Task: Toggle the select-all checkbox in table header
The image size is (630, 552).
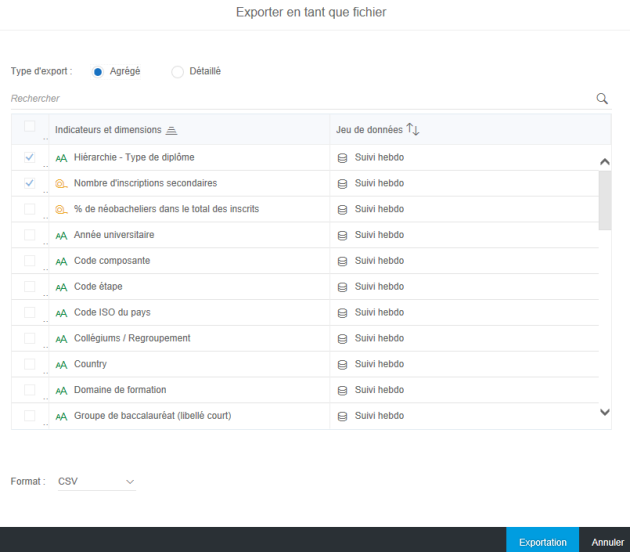Action: point(29,126)
